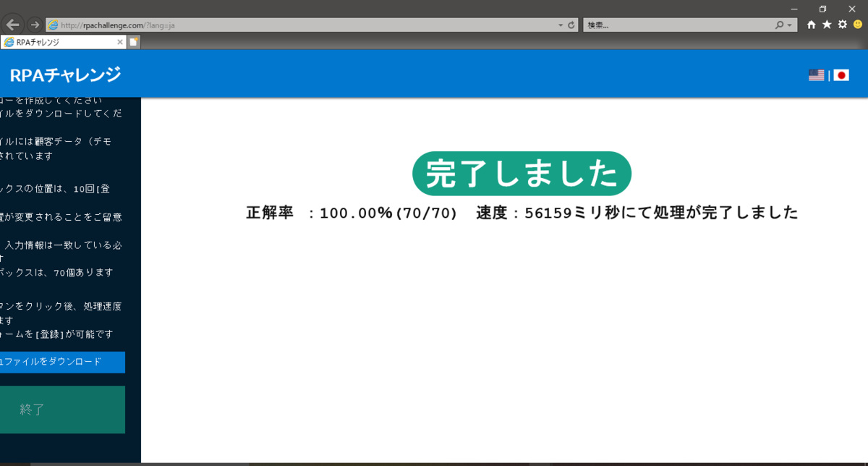Close the RPAチャレンジ tab
The height and width of the screenshot is (466, 868).
point(120,42)
